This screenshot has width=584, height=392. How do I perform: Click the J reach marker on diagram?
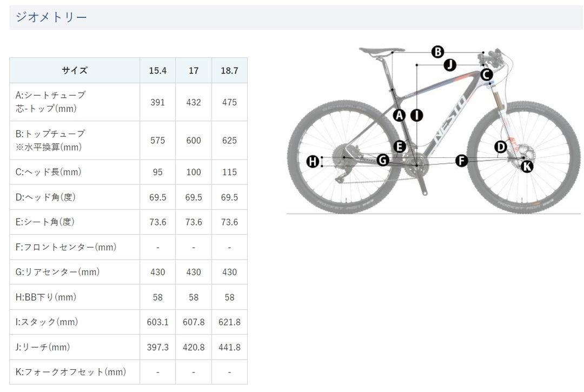pyautogui.click(x=450, y=65)
